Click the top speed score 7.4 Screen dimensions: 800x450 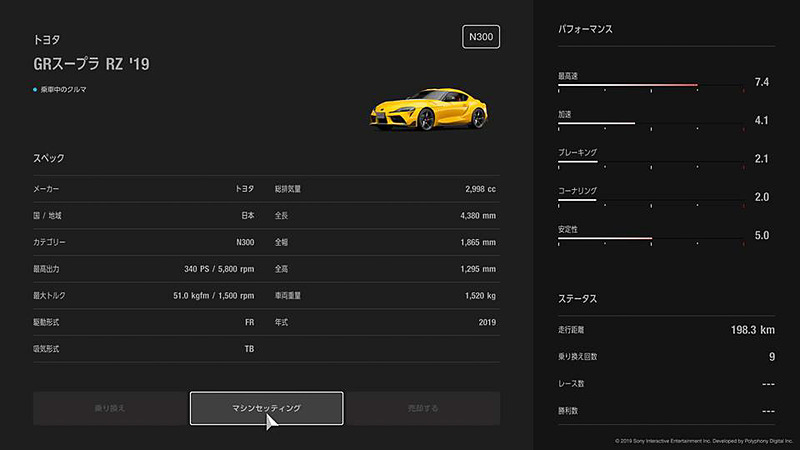click(762, 82)
